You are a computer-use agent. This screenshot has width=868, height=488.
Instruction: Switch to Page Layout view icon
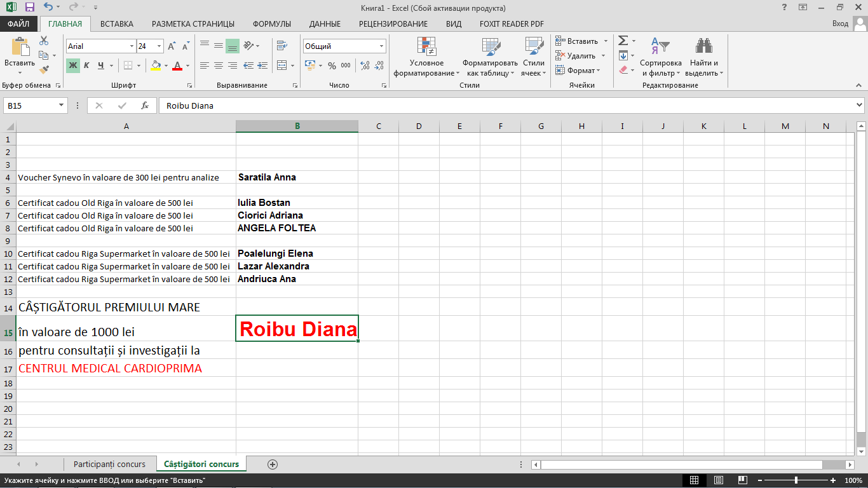point(719,480)
